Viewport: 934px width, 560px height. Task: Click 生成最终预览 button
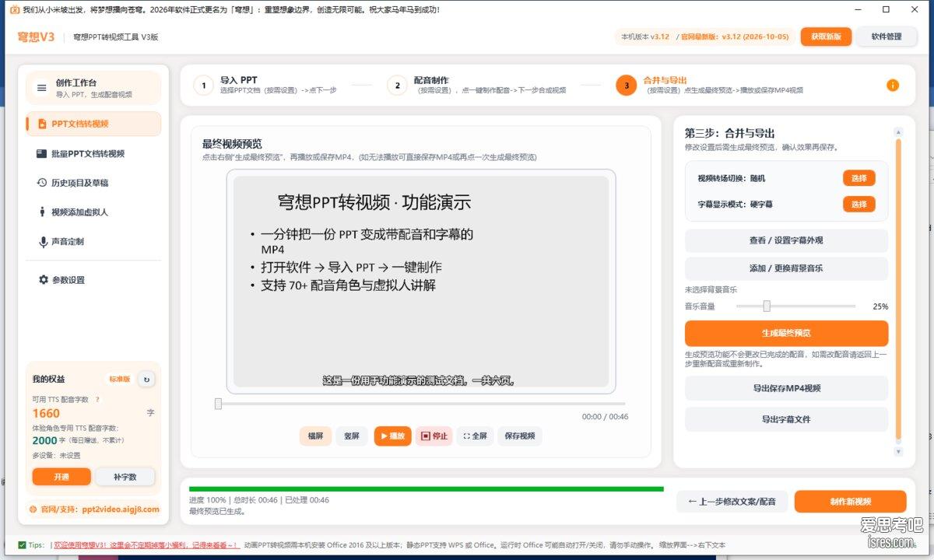click(786, 333)
